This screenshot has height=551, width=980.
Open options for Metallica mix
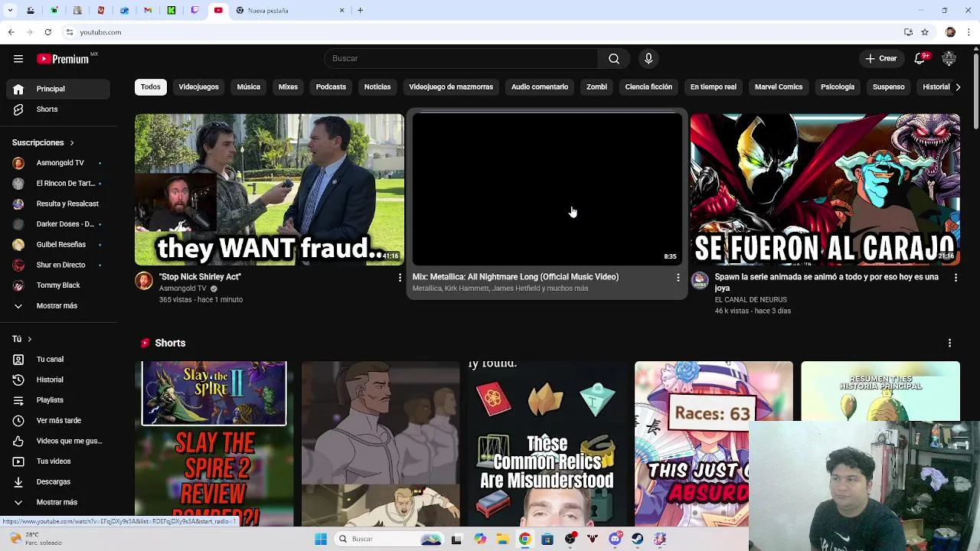(678, 278)
